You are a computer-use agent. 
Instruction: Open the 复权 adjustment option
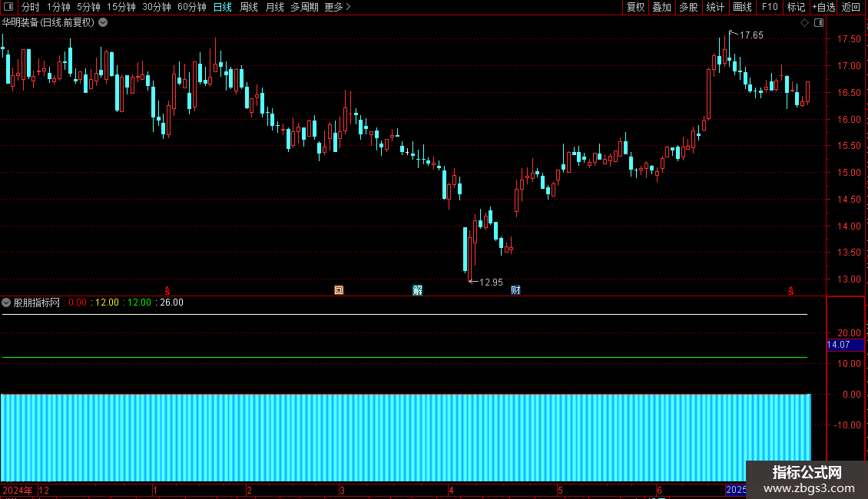(635, 7)
